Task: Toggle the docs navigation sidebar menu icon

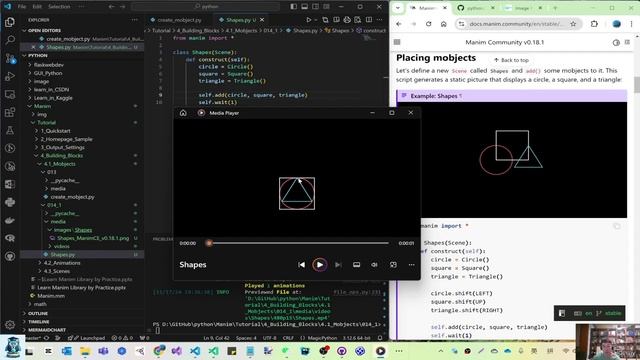Action: pos(397,42)
